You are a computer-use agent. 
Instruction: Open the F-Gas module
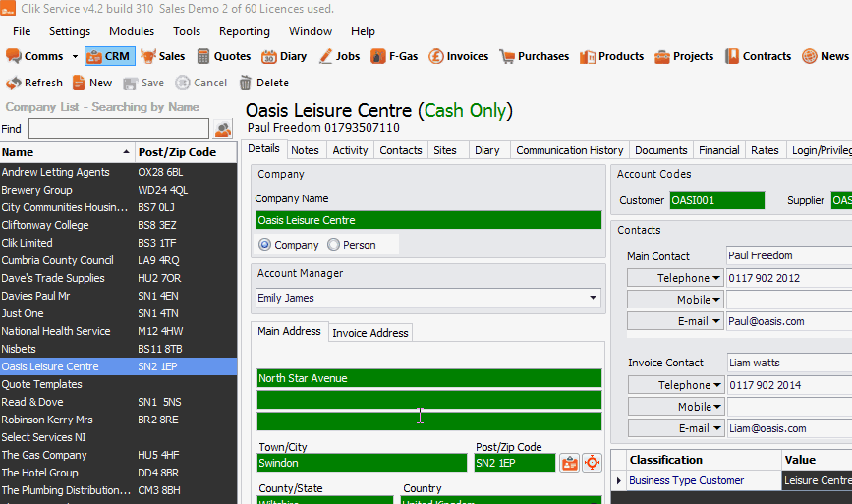coord(394,56)
